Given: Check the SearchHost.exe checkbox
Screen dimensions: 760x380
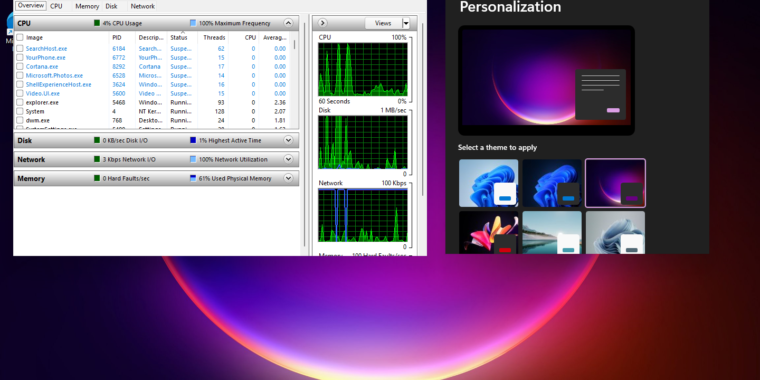Looking at the screenshot, I should tap(20, 48).
